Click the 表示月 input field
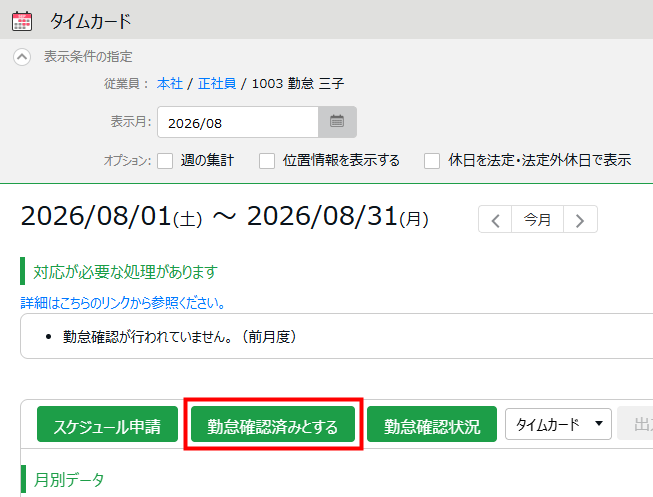The height and width of the screenshot is (497, 653). click(238, 122)
